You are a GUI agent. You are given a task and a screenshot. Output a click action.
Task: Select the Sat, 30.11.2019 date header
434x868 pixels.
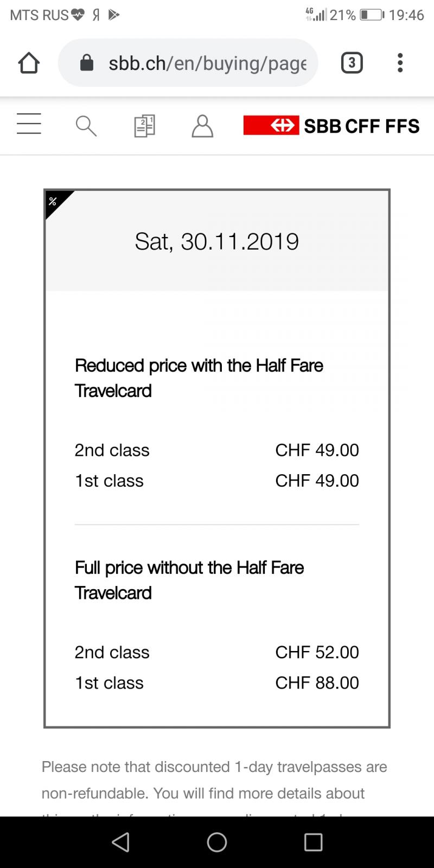[216, 241]
